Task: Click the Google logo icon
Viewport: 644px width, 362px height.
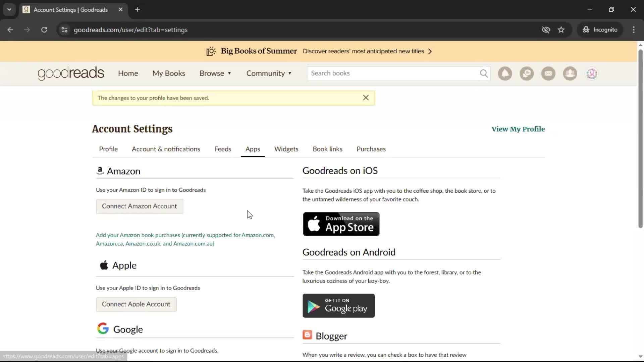Action: click(103, 328)
